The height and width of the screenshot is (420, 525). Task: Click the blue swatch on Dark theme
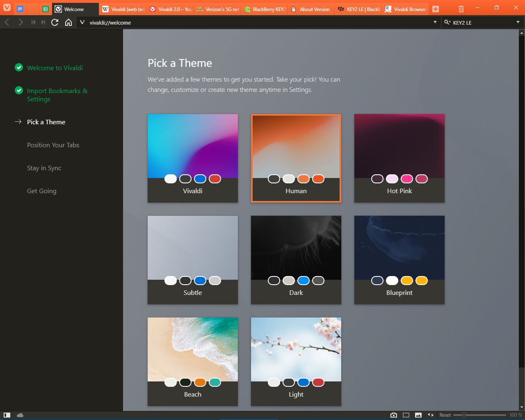tap(304, 281)
